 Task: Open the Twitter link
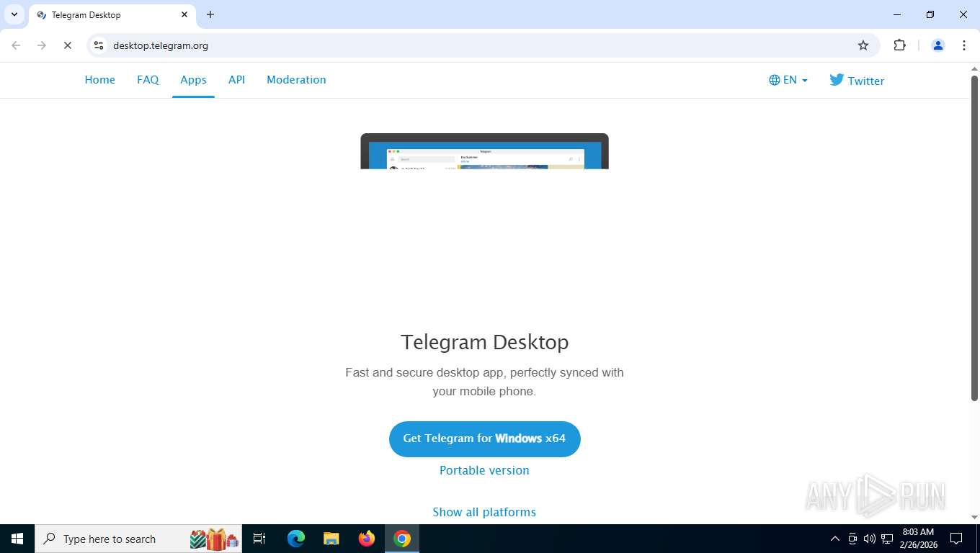click(x=857, y=80)
